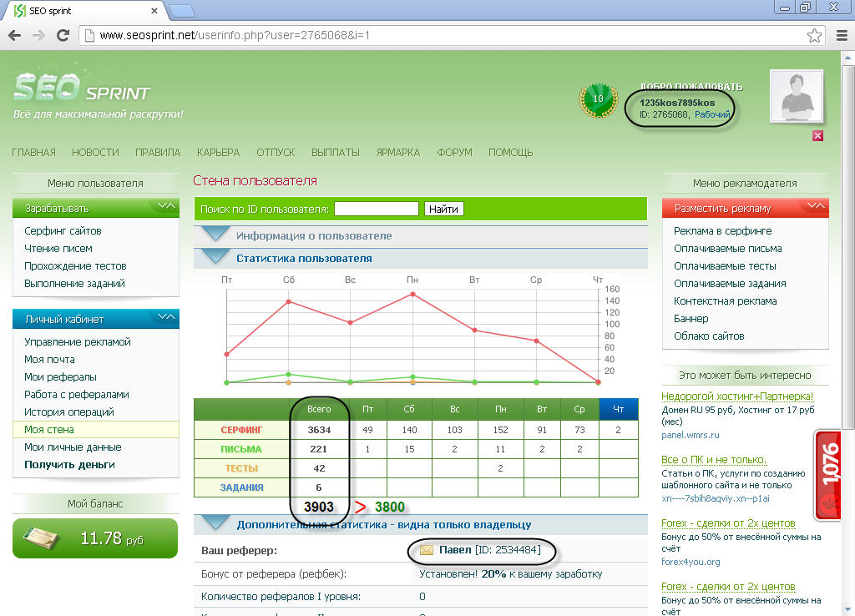Select the Моя стена link
This screenshot has height=616, width=855.
(49, 430)
